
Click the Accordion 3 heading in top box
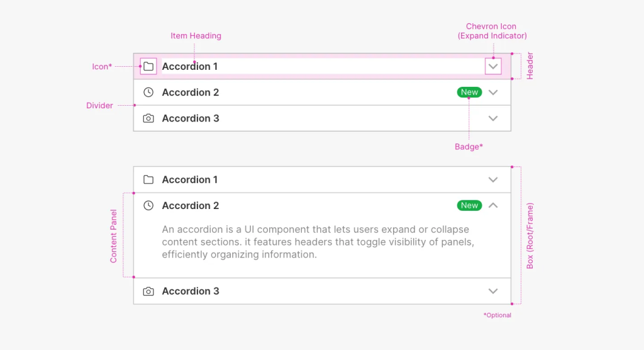pyautogui.click(x=190, y=118)
